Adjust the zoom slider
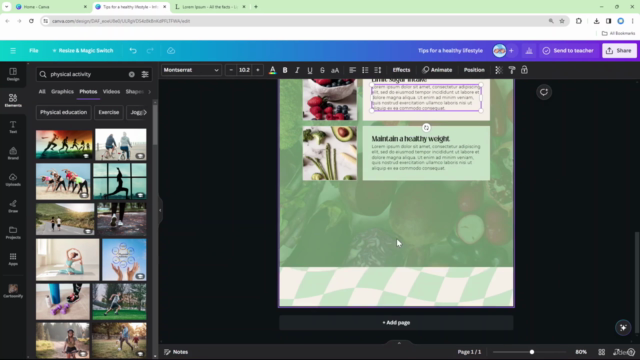Image resolution: width=640 pixels, height=360 pixels. point(531,352)
